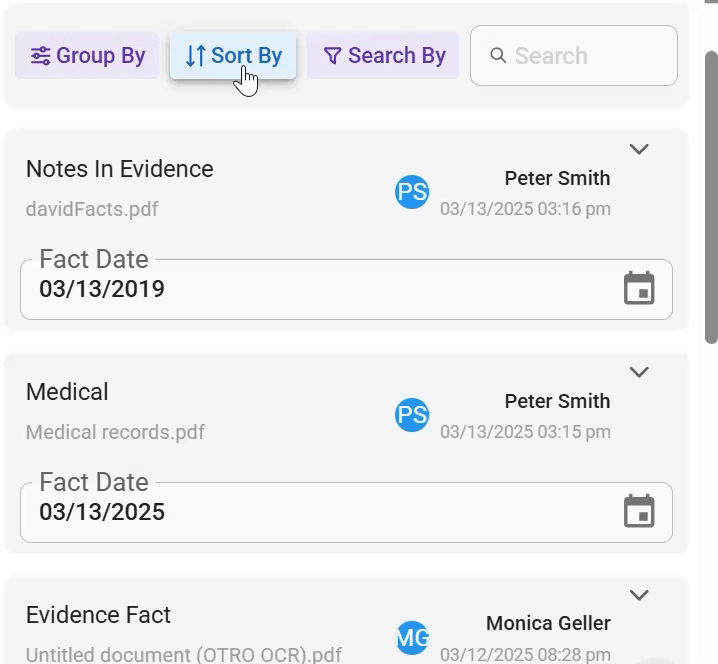718x664 pixels.
Task: Click the MG avatar for Monica Geller
Action: point(412,638)
